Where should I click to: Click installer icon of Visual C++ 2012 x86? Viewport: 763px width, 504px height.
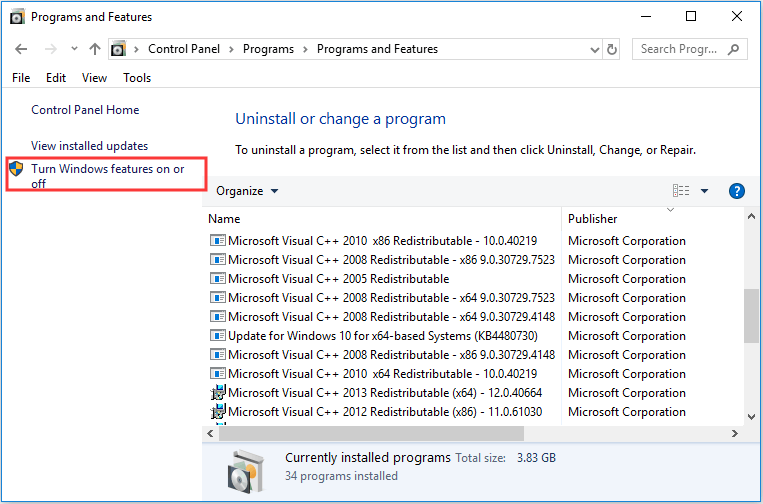coord(218,411)
